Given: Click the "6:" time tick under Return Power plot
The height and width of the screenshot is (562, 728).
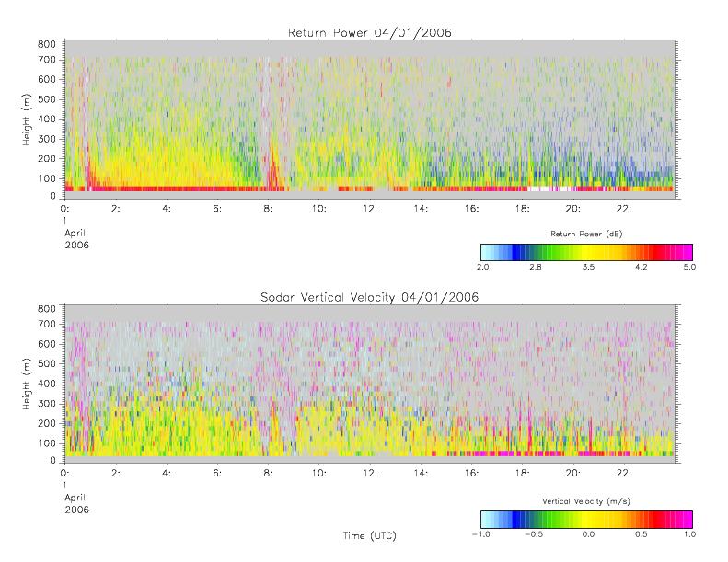Looking at the screenshot, I should (x=217, y=209).
